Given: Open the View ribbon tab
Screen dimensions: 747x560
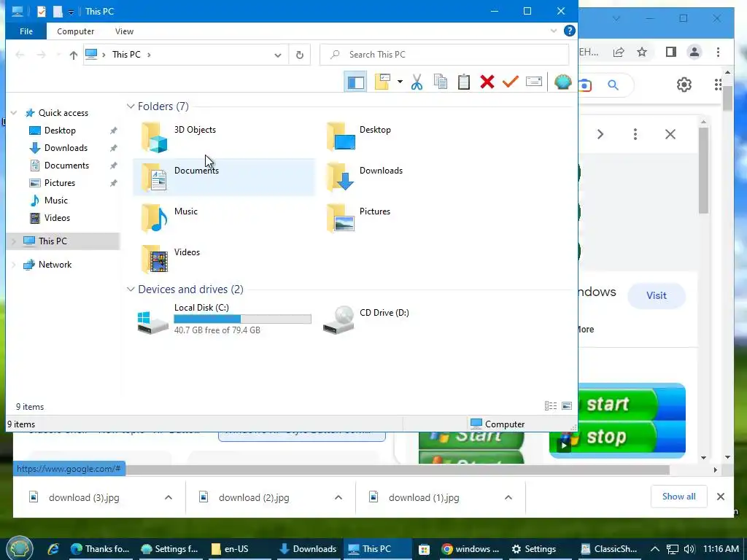Looking at the screenshot, I should pos(124,31).
